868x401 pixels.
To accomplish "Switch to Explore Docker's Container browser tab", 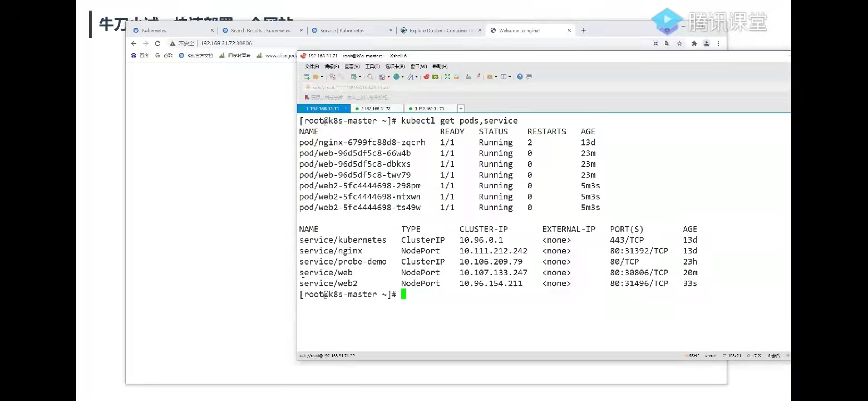I will click(x=441, y=31).
